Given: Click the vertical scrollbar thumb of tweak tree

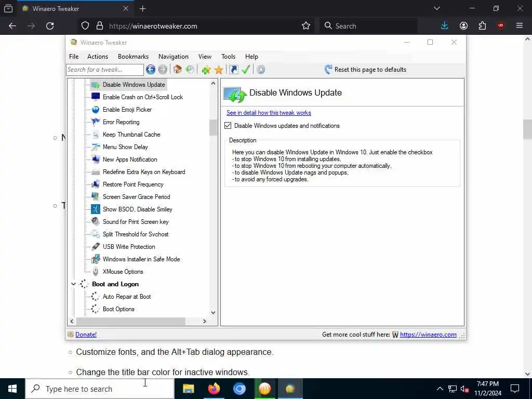Looking at the screenshot, I should pos(213,127).
